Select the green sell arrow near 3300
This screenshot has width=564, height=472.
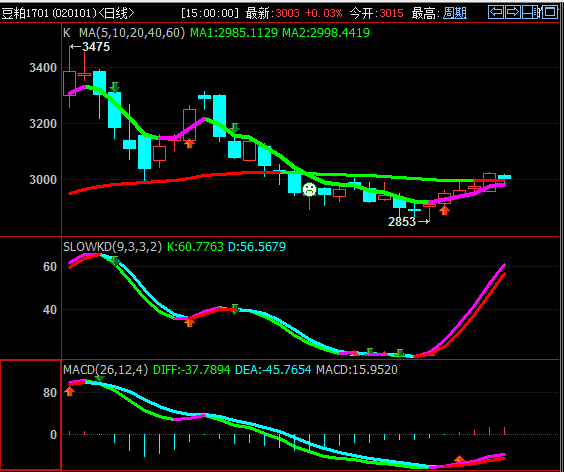(x=115, y=87)
